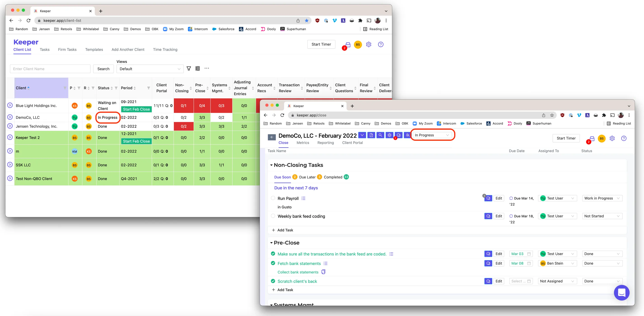Image resolution: width=644 pixels, height=316 pixels.
Task: Switch to the Reporting tab
Action: [326, 143]
